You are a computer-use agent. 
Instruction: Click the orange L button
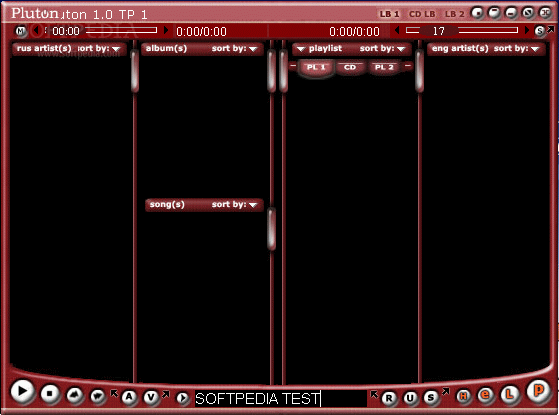point(510,394)
